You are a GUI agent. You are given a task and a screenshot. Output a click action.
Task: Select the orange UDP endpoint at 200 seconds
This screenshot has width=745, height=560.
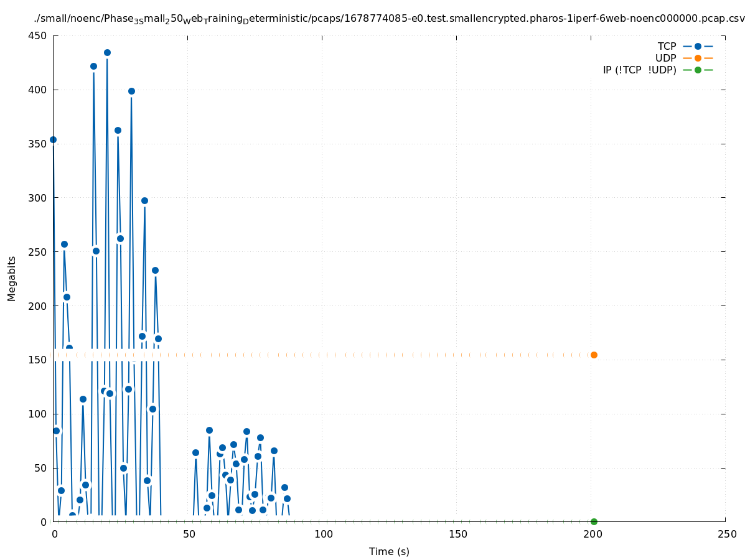click(594, 355)
